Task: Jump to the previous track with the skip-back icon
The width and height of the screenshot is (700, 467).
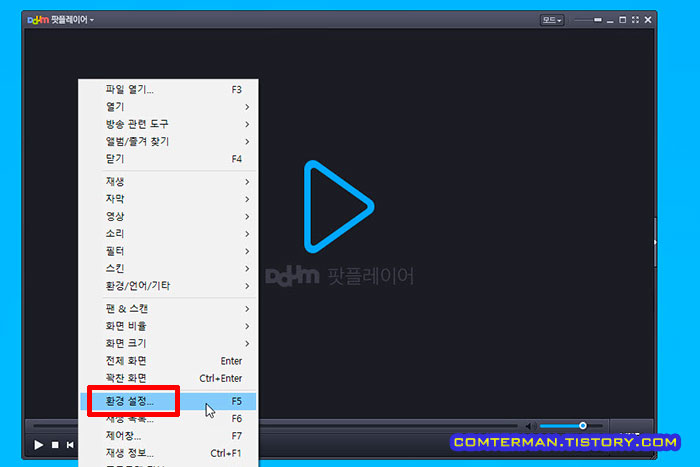Action: (70, 445)
